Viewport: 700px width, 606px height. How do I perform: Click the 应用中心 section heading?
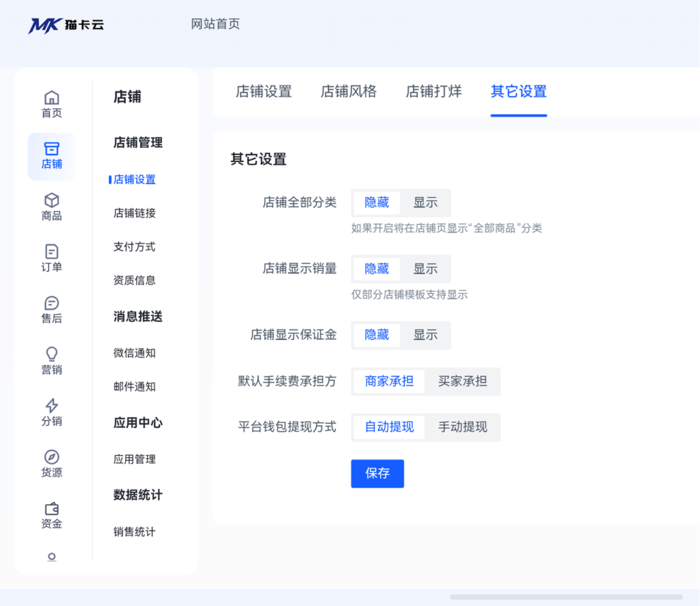(x=137, y=423)
